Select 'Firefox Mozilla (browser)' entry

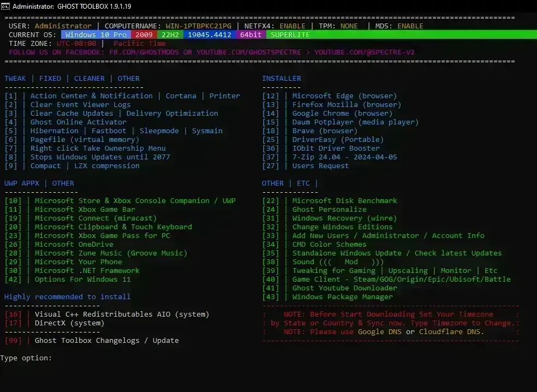pyautogui.click(x=331, y=104)
